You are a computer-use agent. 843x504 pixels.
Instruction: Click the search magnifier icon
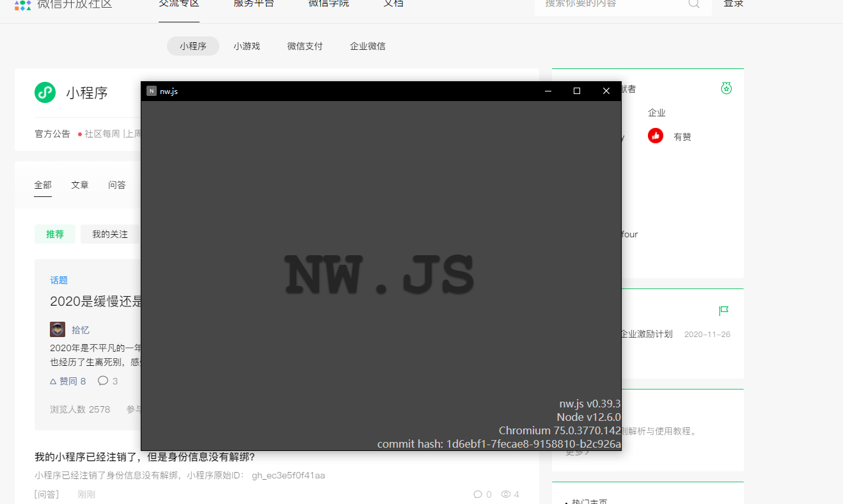coord(694,4)
